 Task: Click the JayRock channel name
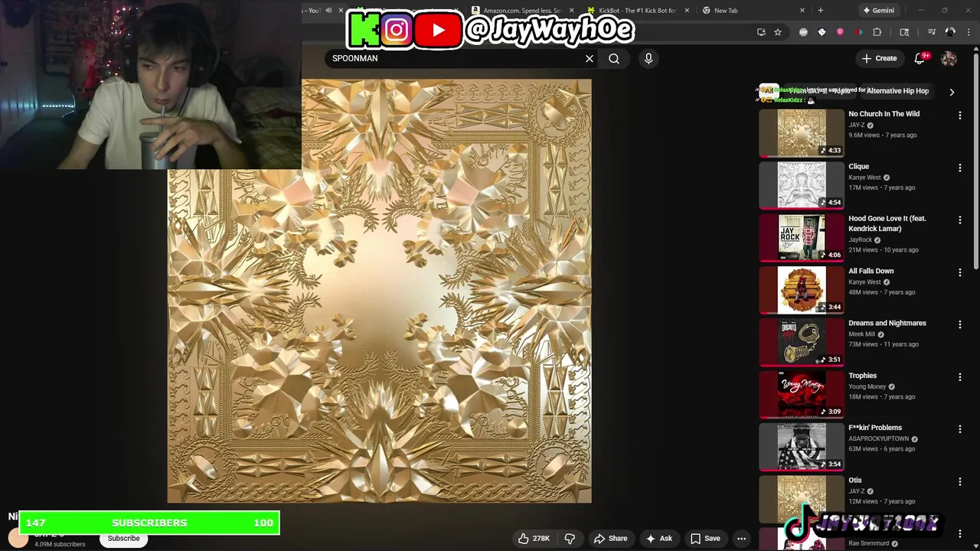860,240
